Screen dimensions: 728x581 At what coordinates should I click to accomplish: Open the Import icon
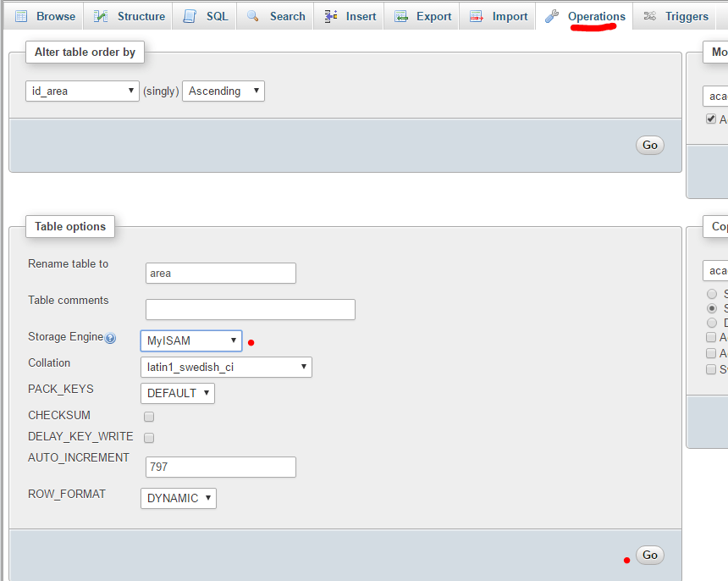tap(476, 15)
